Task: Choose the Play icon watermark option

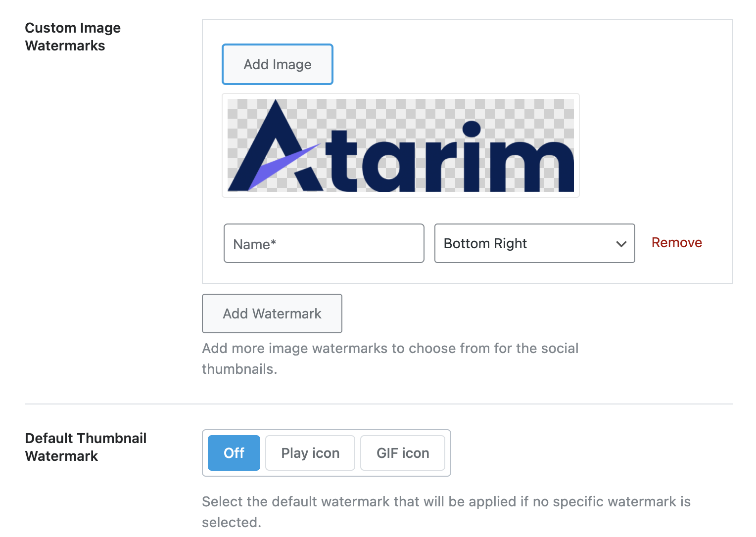Action: (310, 453)
